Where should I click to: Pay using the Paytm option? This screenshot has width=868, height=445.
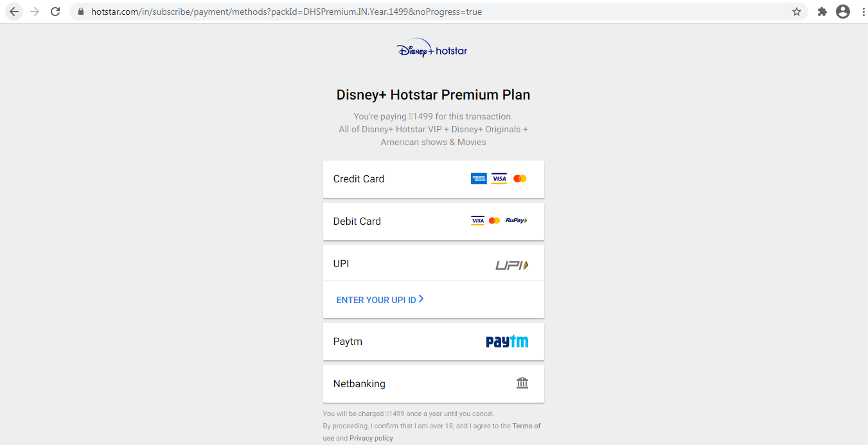(434, 342)
